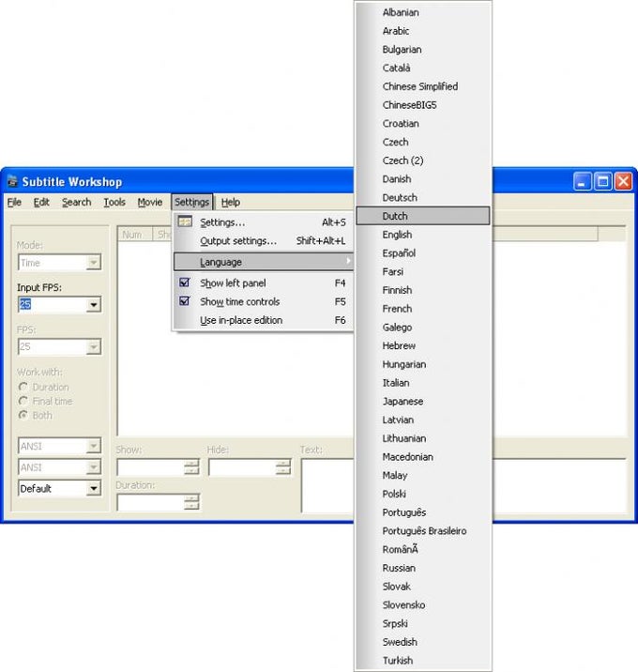
Task: Select Deutsch language
Action: (x=423, y=198)
